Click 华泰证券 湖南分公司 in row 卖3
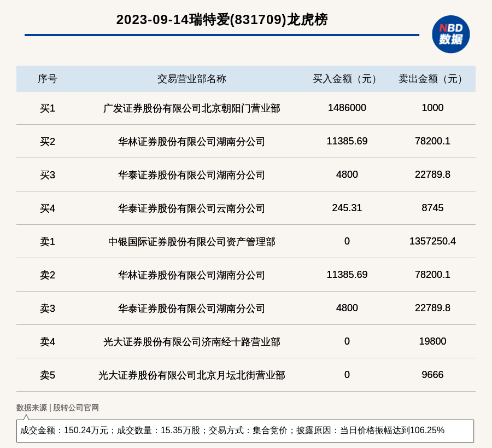Screen dimensions: 492x448 click(192, 309)
